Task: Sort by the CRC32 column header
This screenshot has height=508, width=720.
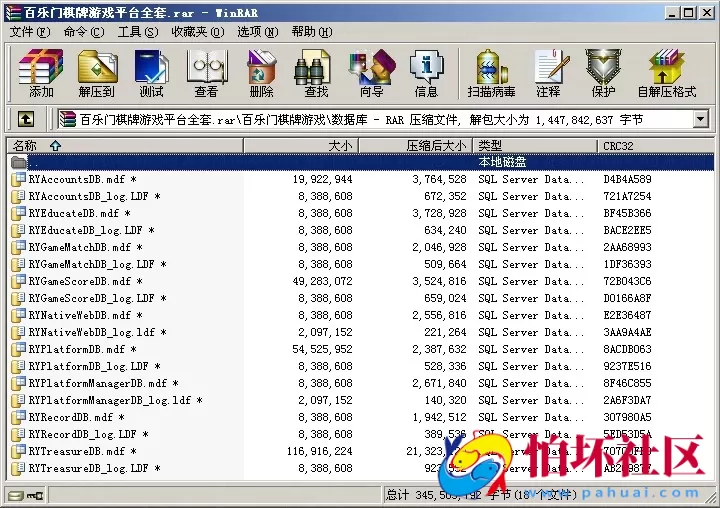Action: 656,146
